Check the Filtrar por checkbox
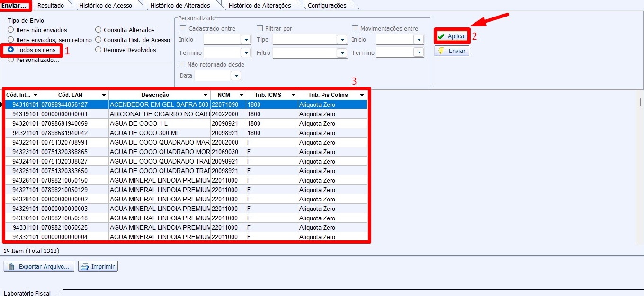 (260, 28)
